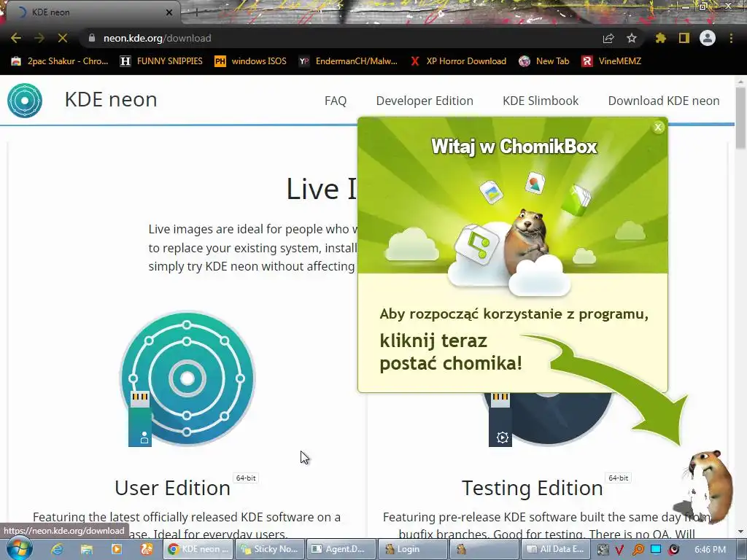
Task: Launch Internet Explorer from the taskbar
Action: [57, 549]
